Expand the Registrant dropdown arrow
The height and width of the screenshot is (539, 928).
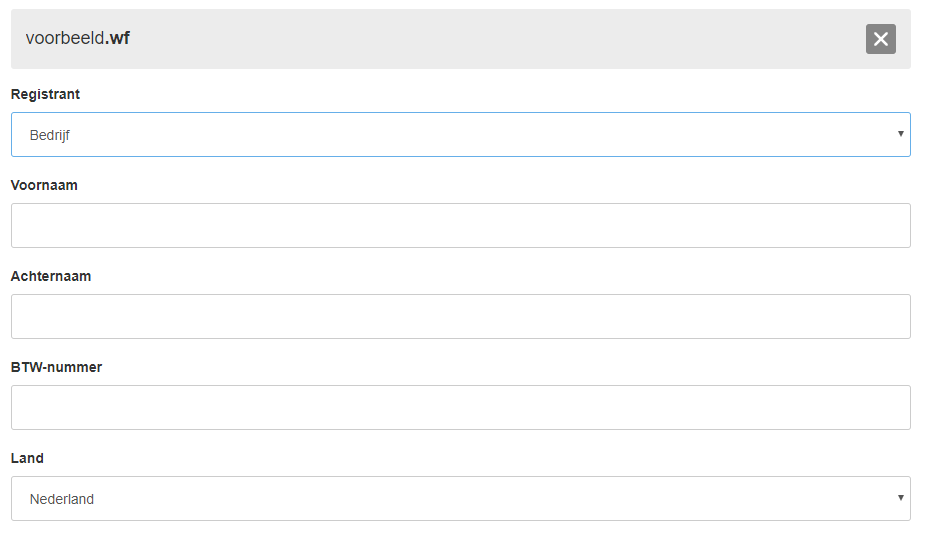coord(900,134)
